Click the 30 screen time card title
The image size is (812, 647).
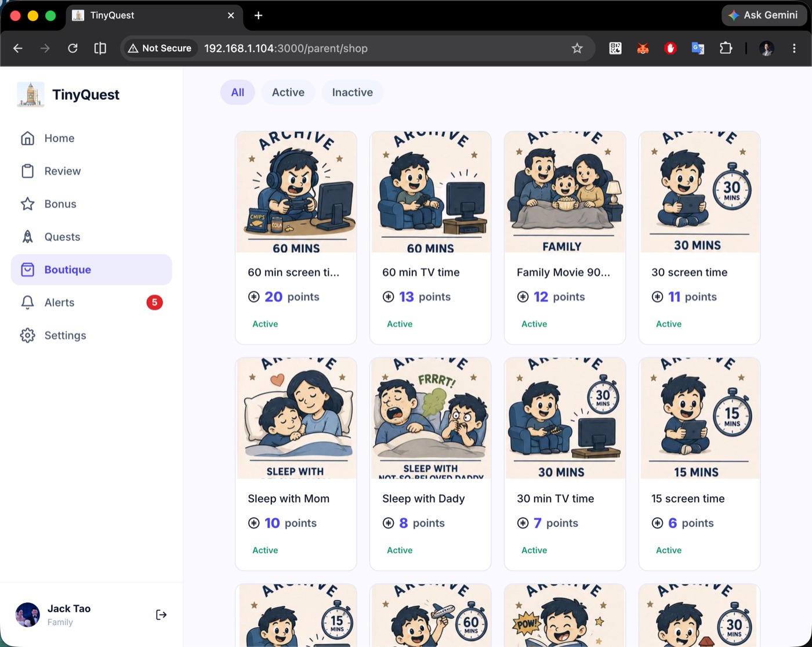pyautogui.click(x=689, y=272)
